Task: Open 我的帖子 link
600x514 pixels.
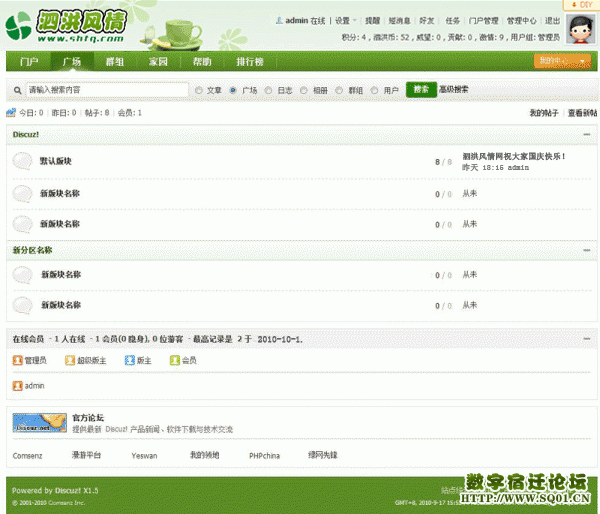Action: coord(544,113)
